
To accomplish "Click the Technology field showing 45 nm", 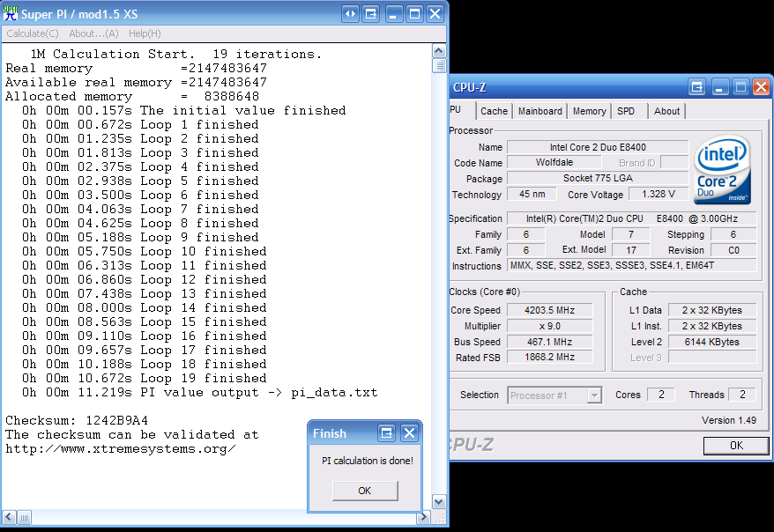I will pyautogui.click(x=532, y=194).
